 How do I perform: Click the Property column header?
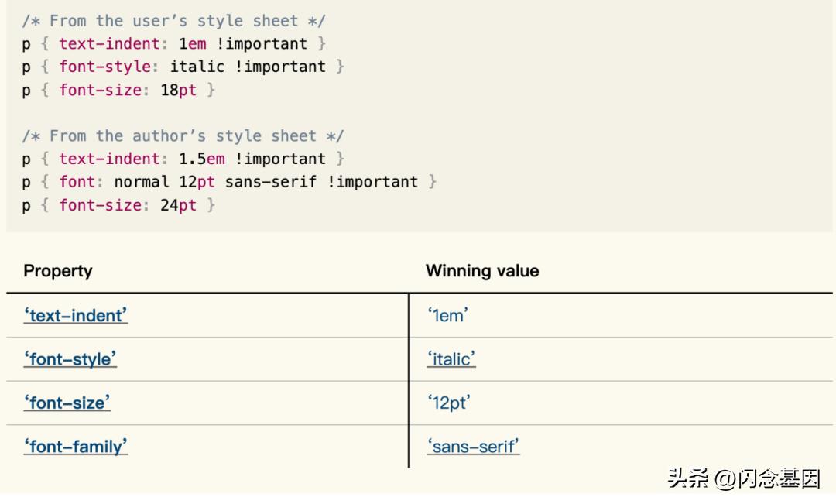58,271
